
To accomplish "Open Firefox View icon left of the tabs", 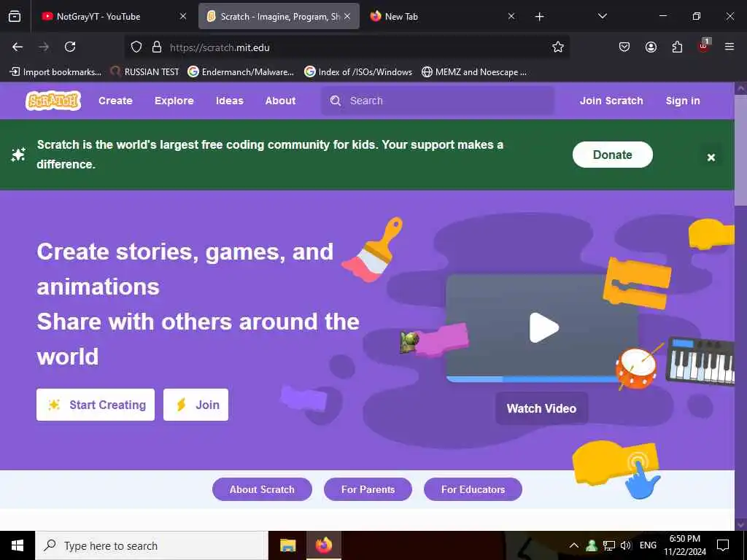I will pos(15,17).
